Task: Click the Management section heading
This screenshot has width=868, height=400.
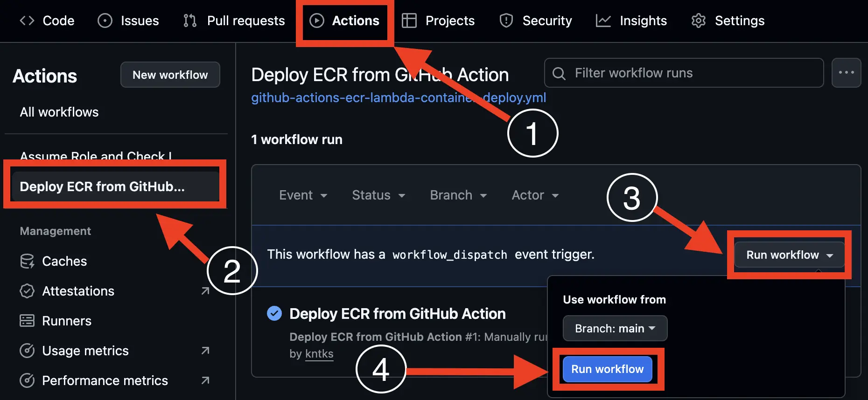Action: [x=56, y=231]
